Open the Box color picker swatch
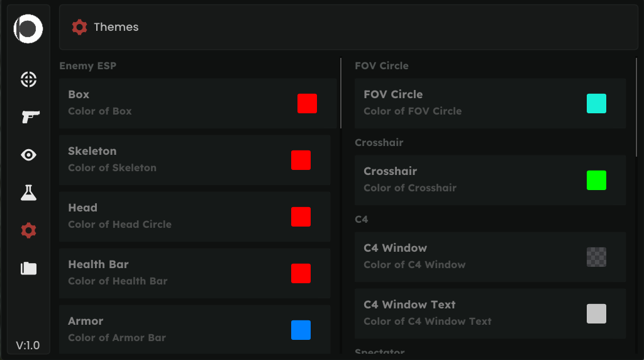The width and height of the screenshot is (644, 360). [x=307, y=104]
